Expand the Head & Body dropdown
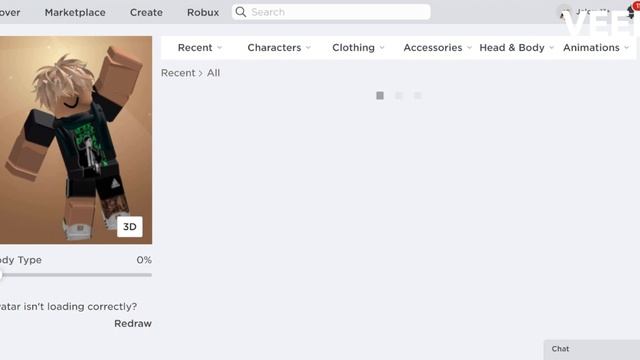 pos(516,48)
